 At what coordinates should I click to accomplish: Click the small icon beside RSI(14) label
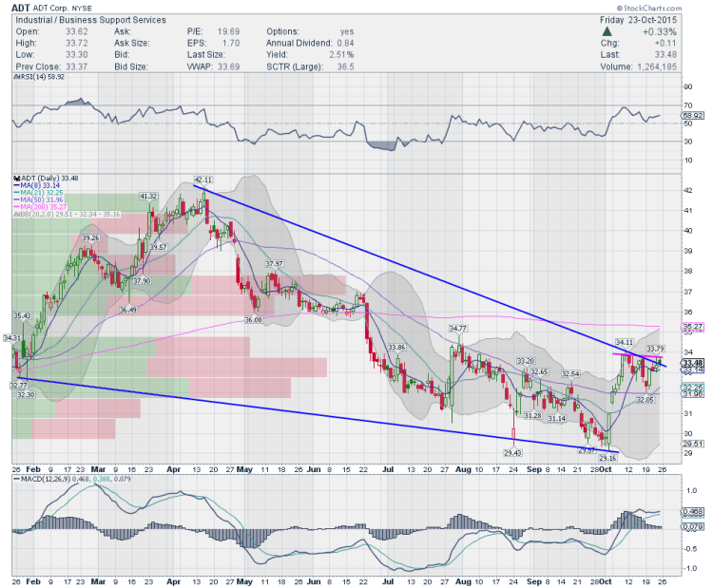click(x=16, y=77)
